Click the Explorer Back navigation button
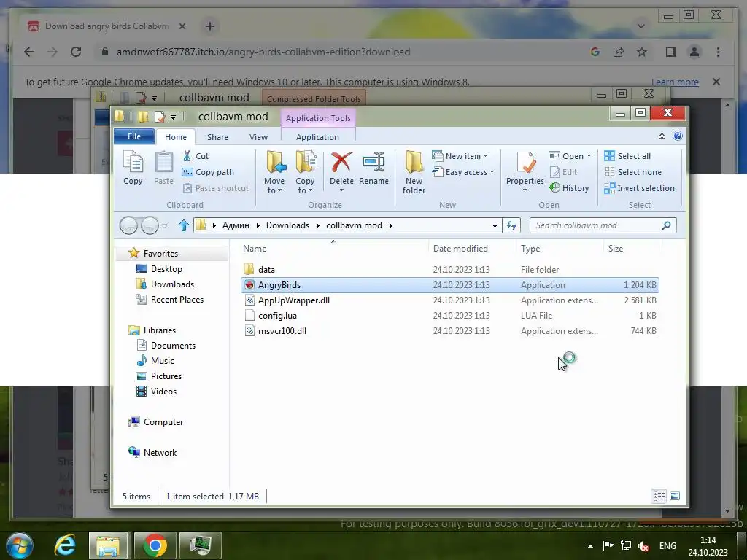The width and height of the screenshot is (747, 560). pos(128,225)
